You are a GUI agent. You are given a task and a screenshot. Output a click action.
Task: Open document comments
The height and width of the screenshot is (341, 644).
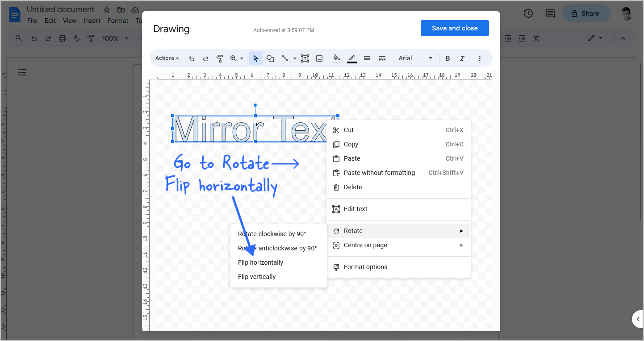click(x=549, y=13)
